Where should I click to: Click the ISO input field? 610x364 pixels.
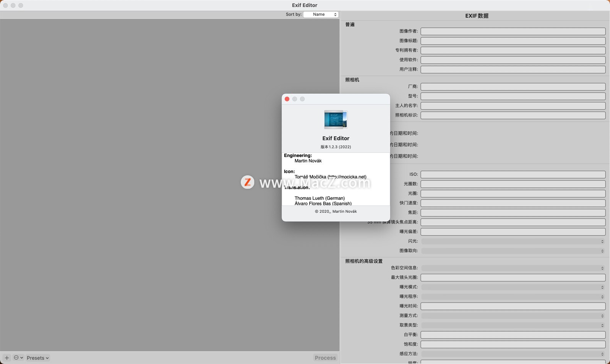point(513,175)
